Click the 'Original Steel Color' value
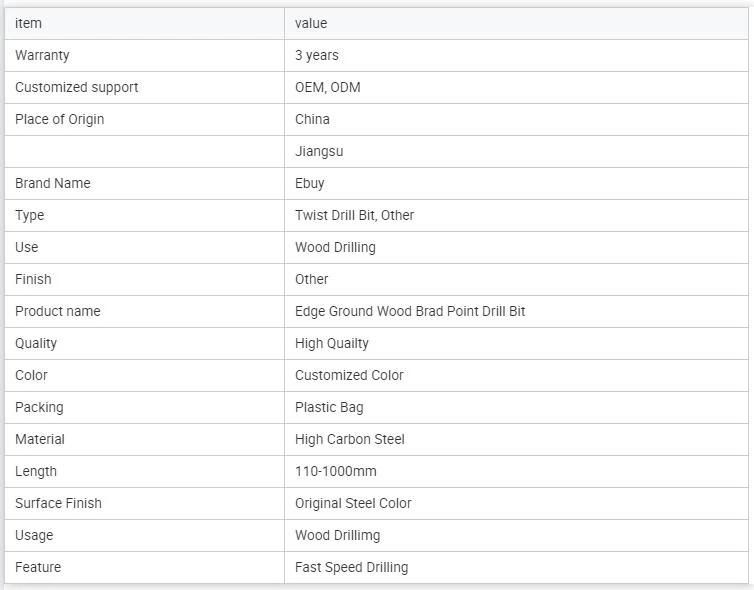 point(353,503)
